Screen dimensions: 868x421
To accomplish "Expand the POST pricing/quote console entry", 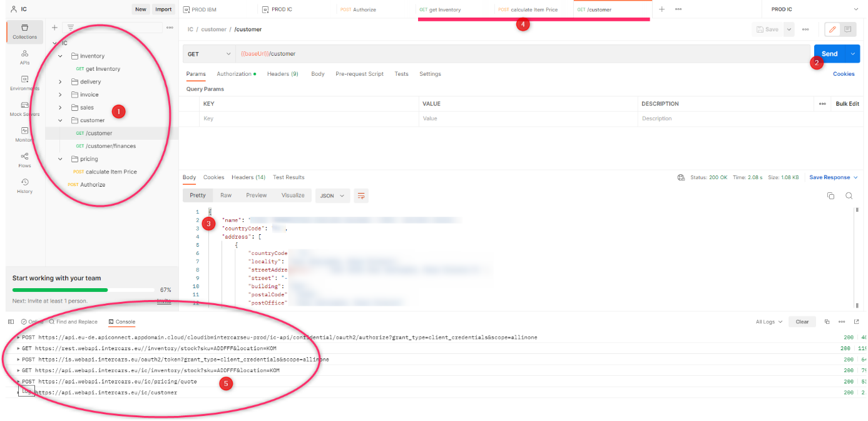I will (19, 382).
